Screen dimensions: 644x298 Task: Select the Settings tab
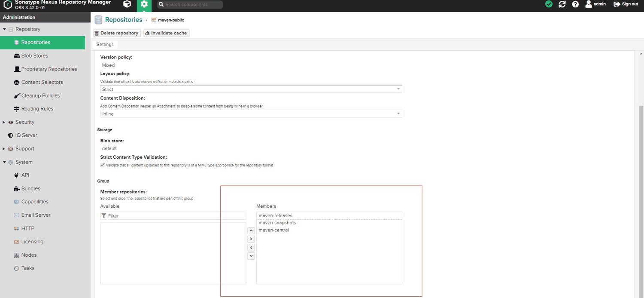tap(105, 45)
